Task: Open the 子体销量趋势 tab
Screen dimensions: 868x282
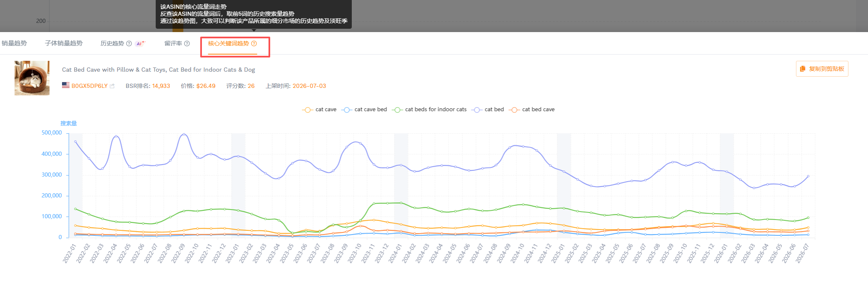Action: 64,43
